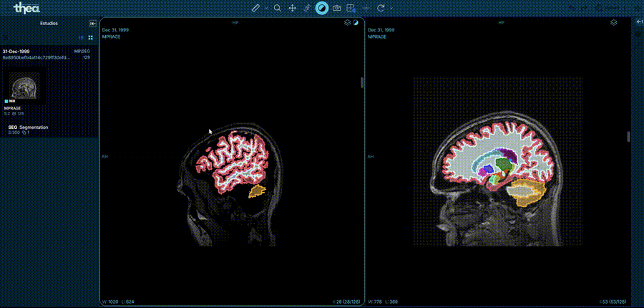The height and width of the screenshot is (308, 644).
Task: Toggle layers icon in right viewport
Action: point(613,23)
